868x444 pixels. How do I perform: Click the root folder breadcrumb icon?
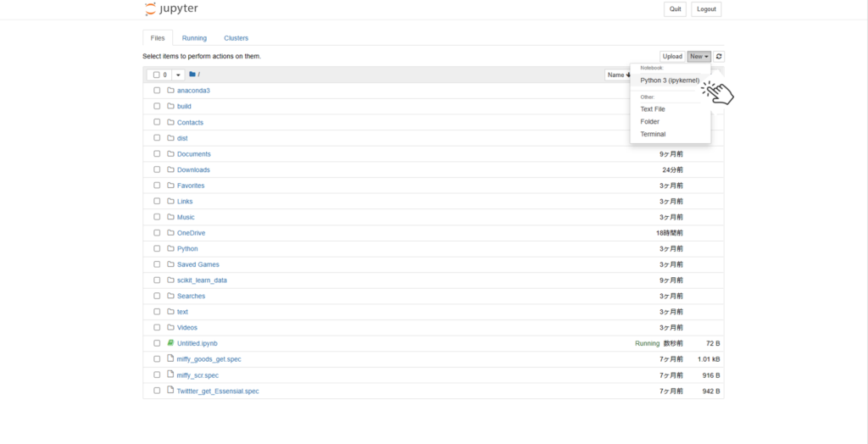(192, 75)
